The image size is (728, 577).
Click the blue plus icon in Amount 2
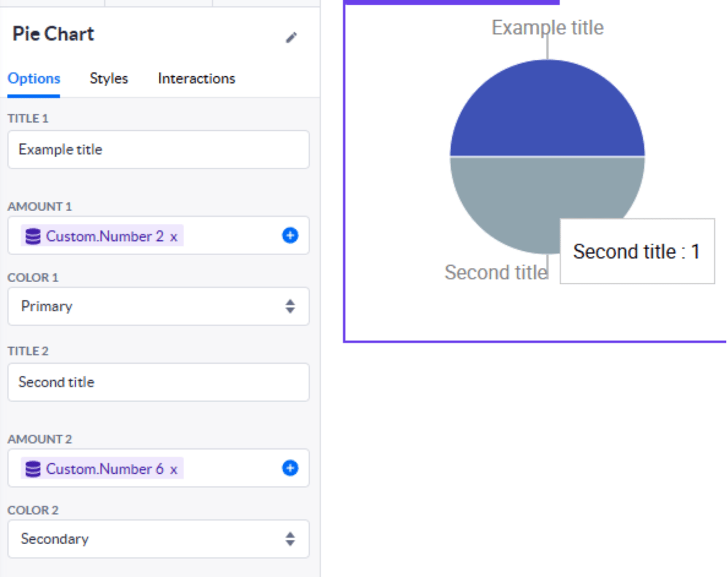point(290,468)
